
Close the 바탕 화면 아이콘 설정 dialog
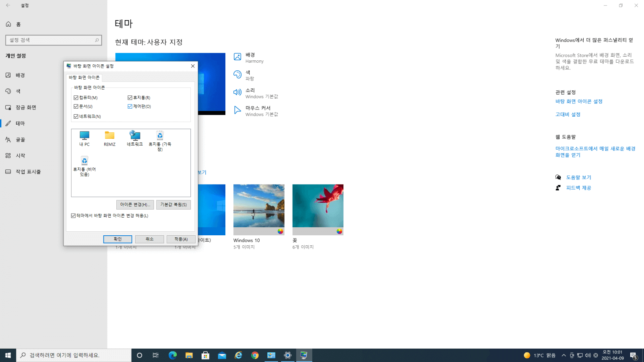[x=193, y=66]
